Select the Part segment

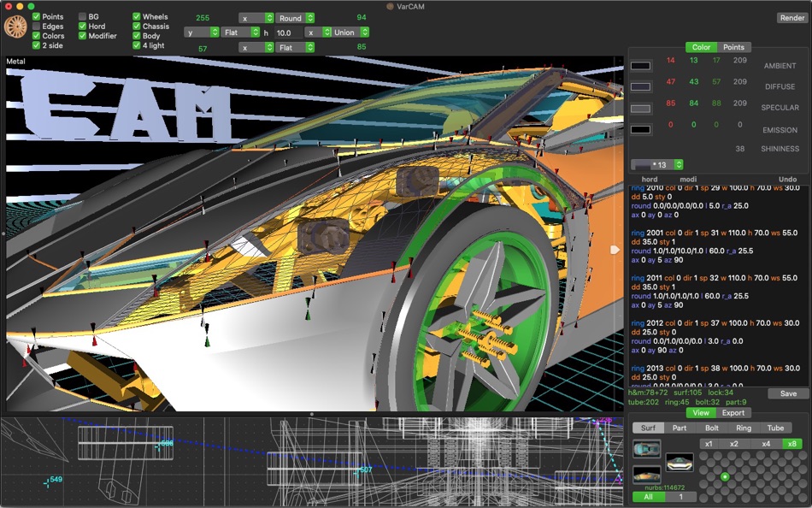(x=680, y=428)
